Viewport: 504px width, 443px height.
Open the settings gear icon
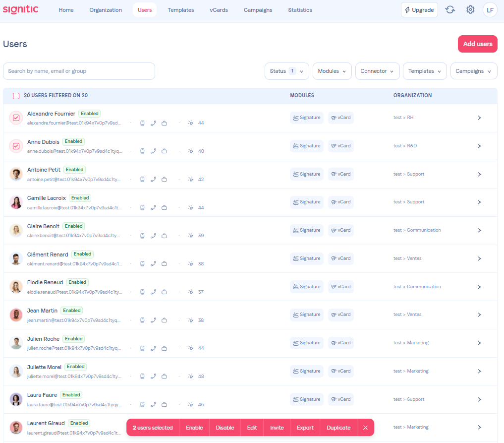(470, 10)
